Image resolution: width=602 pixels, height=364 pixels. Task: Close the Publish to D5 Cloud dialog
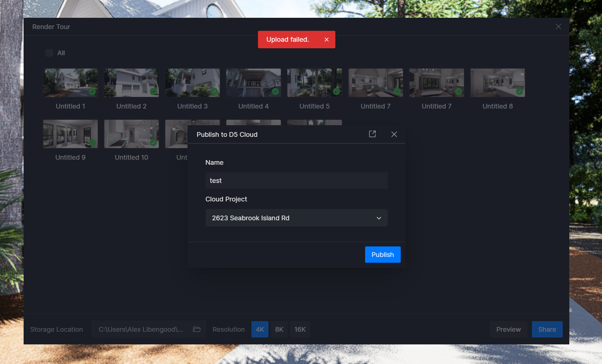394,134
